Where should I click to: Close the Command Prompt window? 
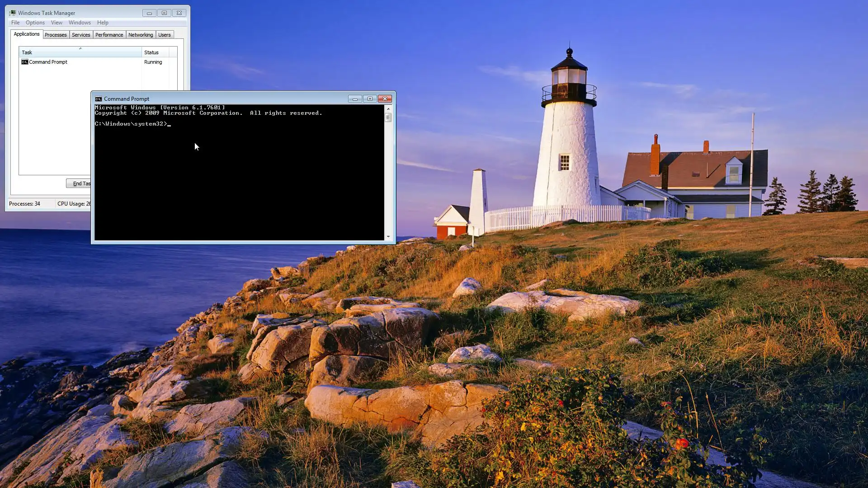tap(385, 99)
